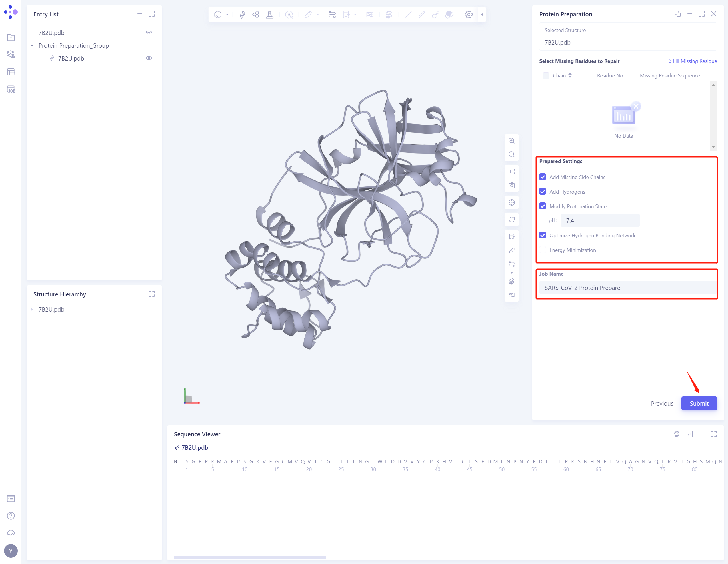This screenshot has width=728, height=564.
Task: Select the top-level 7B2U.pdb entry
Action: (x=51, y=33)
